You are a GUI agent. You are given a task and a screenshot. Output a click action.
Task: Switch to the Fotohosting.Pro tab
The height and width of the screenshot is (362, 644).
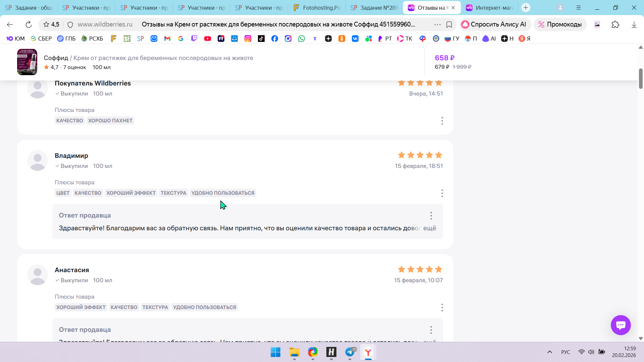317,7
